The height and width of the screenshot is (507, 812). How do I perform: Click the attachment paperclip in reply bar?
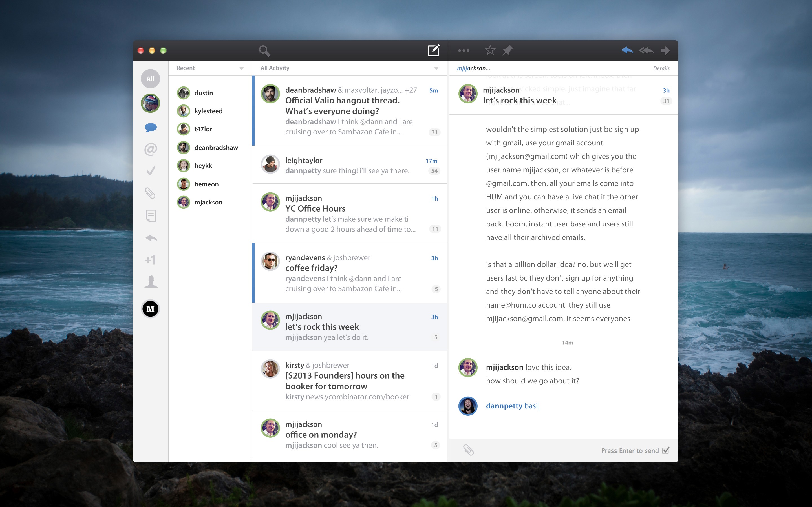pos(468,450)
